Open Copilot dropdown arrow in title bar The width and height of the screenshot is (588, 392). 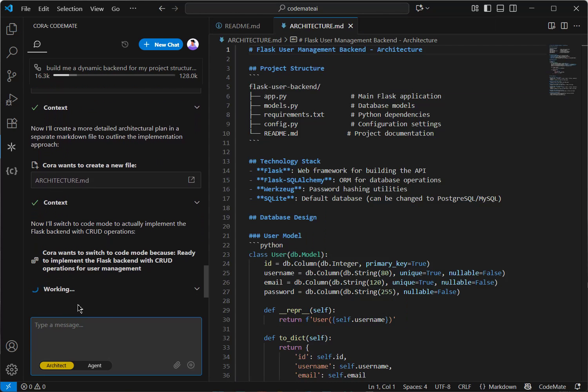click(x=428, y=8)
